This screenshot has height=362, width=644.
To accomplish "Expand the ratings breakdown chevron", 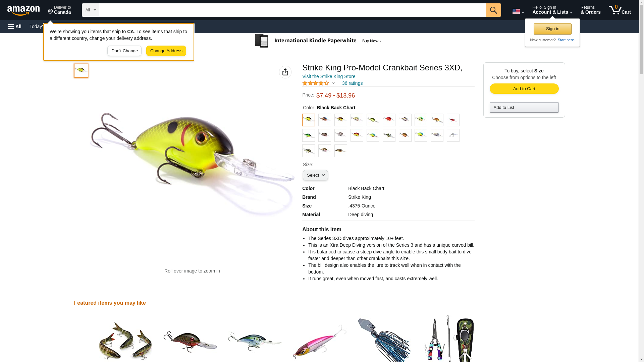I will [x=333, y=83].
